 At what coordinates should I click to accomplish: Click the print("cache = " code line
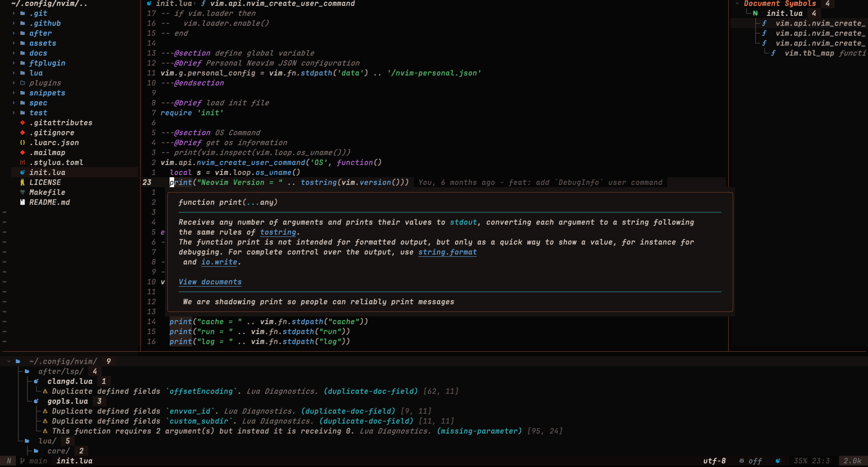pyautogui.click(x=269, y=322)
